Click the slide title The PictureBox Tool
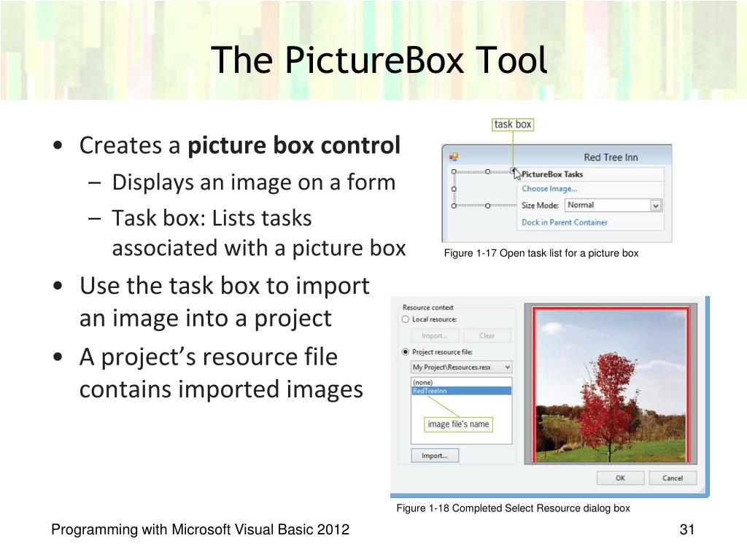747x560 pixels. click(379, 60)
